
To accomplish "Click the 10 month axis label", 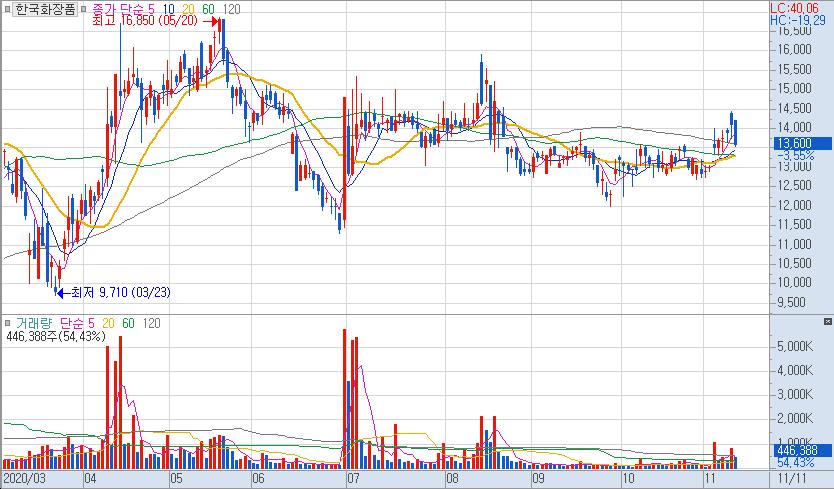I will coord(628,478).
